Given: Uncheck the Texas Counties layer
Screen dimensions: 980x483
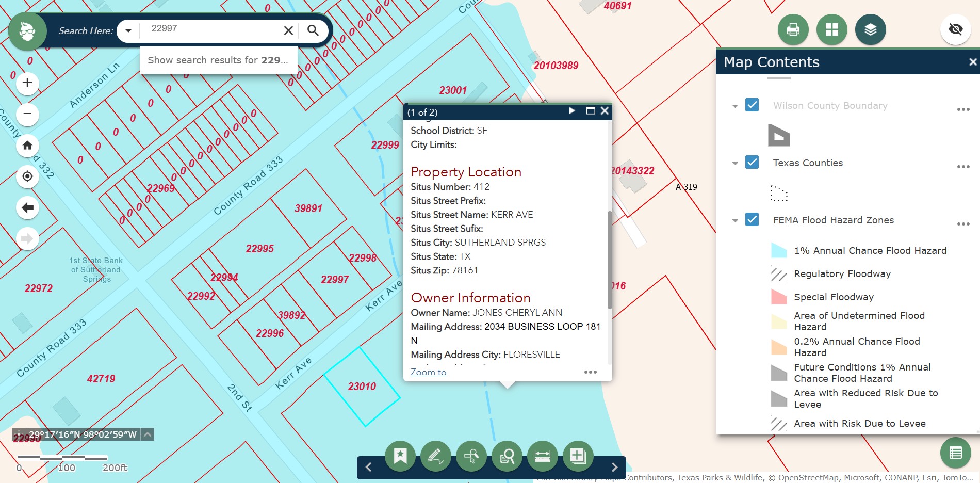Looking at the screenshot, I should click(x=752, y=163).
